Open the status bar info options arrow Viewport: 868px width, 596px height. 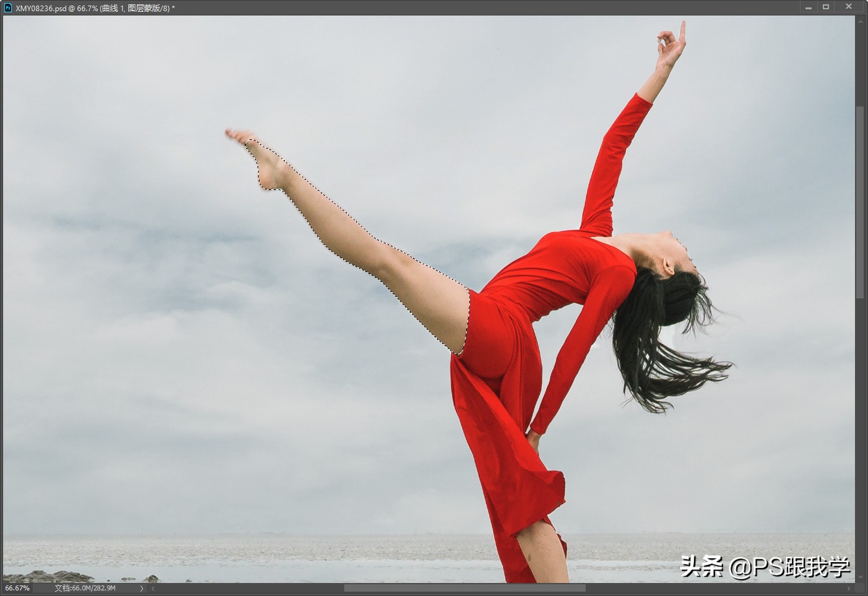coord(142,588)
